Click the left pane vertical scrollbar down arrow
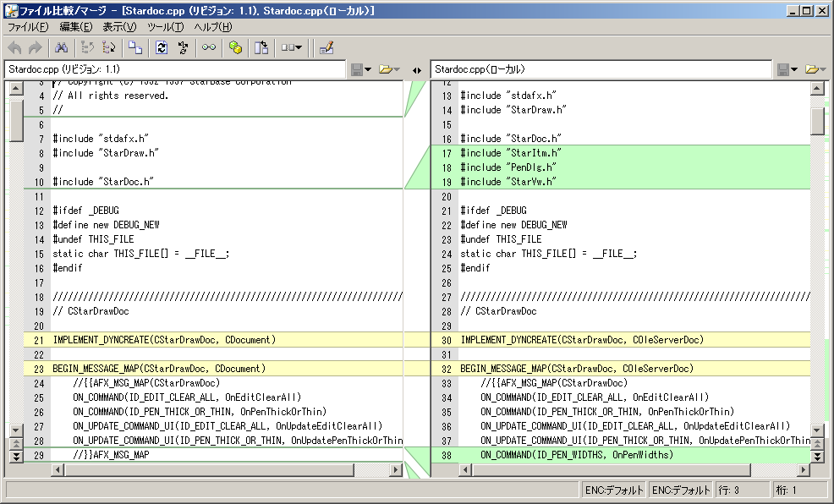Image resolution: width=834 pixels, height=504 pixels. click(16, 430)
